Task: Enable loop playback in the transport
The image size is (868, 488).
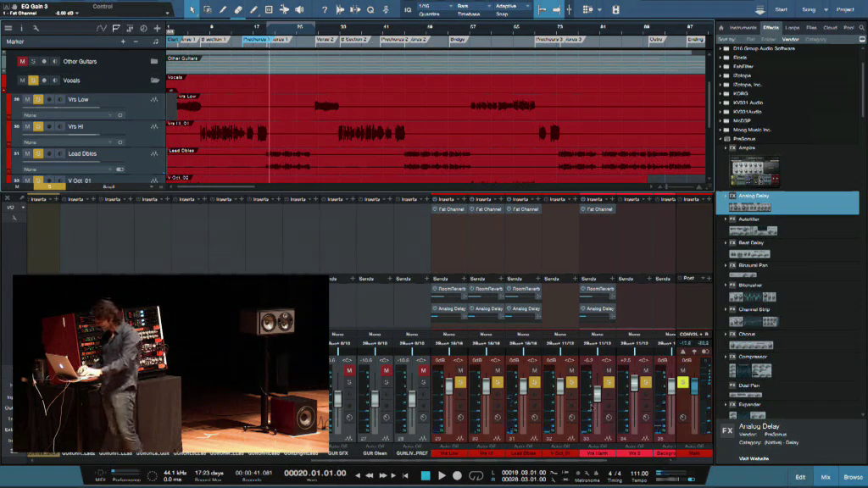Action: tap(477, 475)
